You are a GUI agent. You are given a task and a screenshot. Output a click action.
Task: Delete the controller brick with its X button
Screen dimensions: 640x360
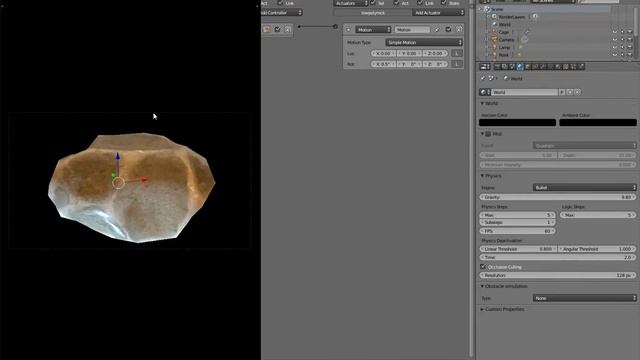288,29
